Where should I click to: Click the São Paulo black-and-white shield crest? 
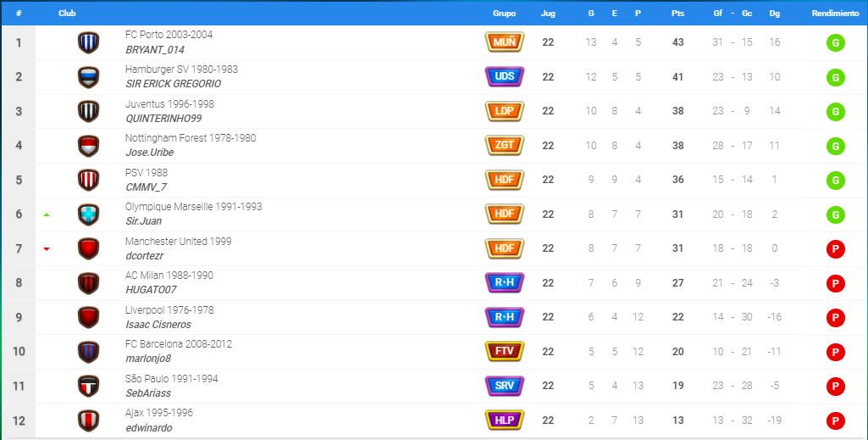(x=89, y=387)
